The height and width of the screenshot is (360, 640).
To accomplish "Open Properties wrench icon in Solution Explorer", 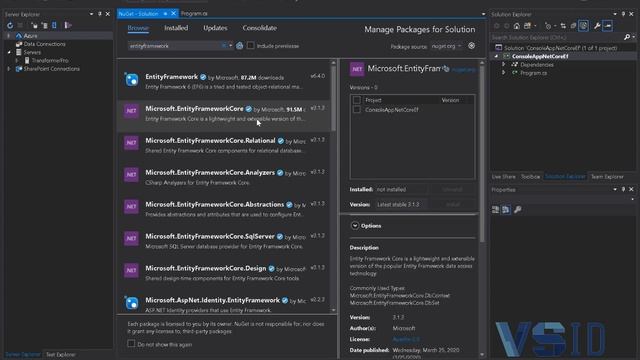I will tap(597, 26).
